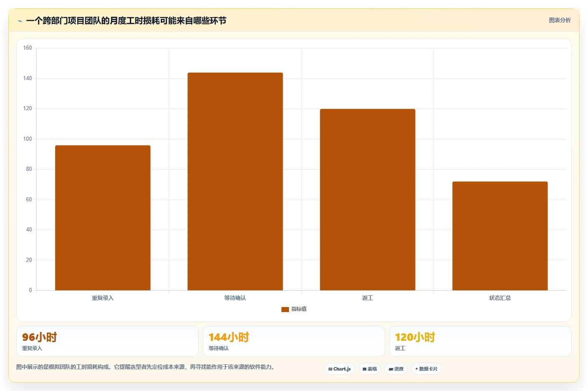This screenshot has height=391, width=588.
Task: Click the 返工 bar in the chart
Action: (x=367, y=200)
